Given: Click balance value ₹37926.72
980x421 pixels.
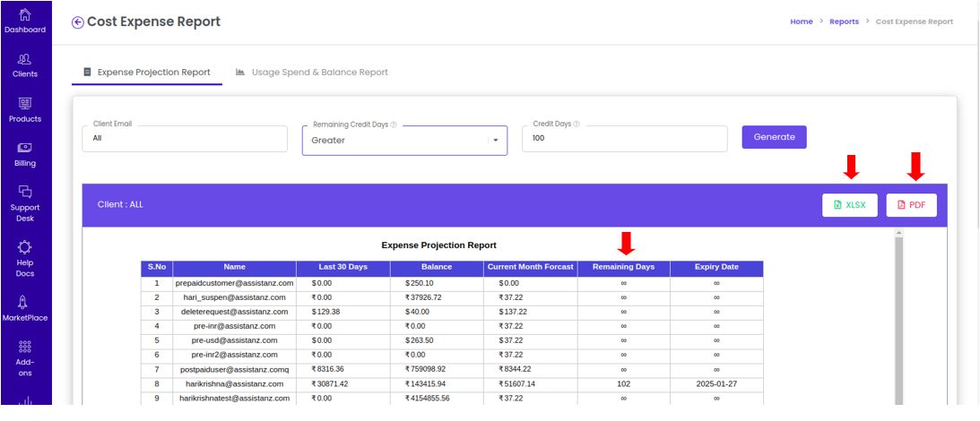Looking at the screenshot, I should coord(423,298).
